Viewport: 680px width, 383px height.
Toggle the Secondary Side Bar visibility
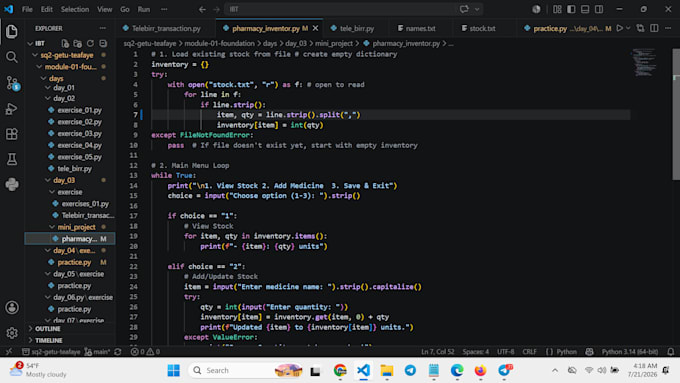coord(599,9)
